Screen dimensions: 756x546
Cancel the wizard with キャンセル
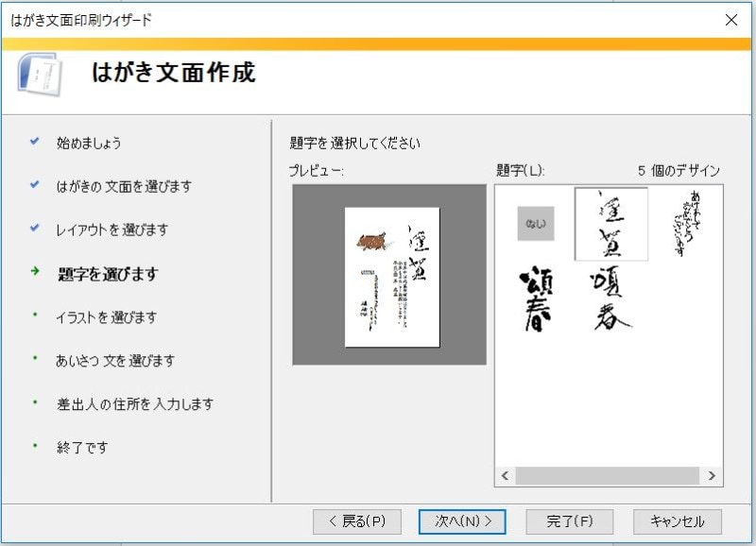pyautogui.click(x=677, y=521)
